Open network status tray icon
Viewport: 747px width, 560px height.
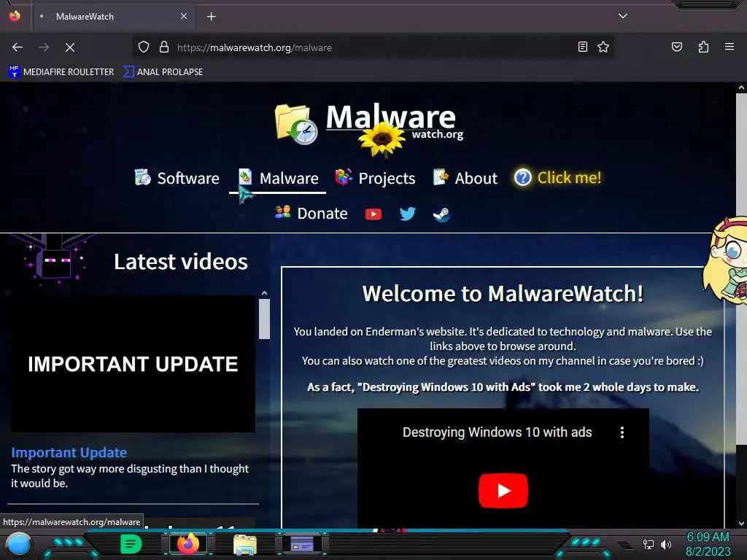tap(648, 544)
